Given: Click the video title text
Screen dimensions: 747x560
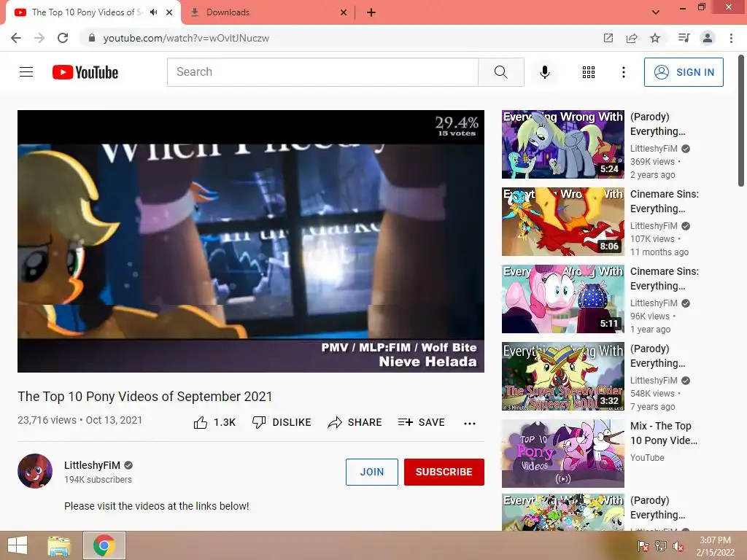Looking at the screenshot, I should 145,397.
